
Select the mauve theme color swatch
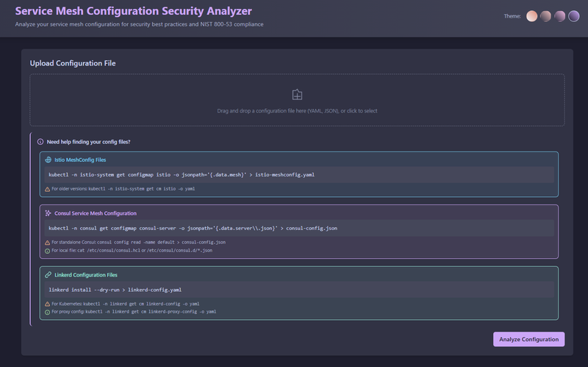click(x=560, y=16)
